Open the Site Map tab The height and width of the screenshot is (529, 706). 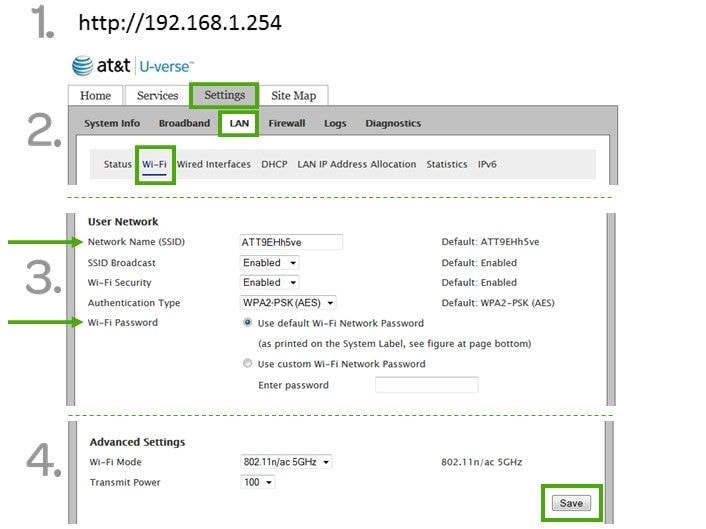tap(294, 96)
